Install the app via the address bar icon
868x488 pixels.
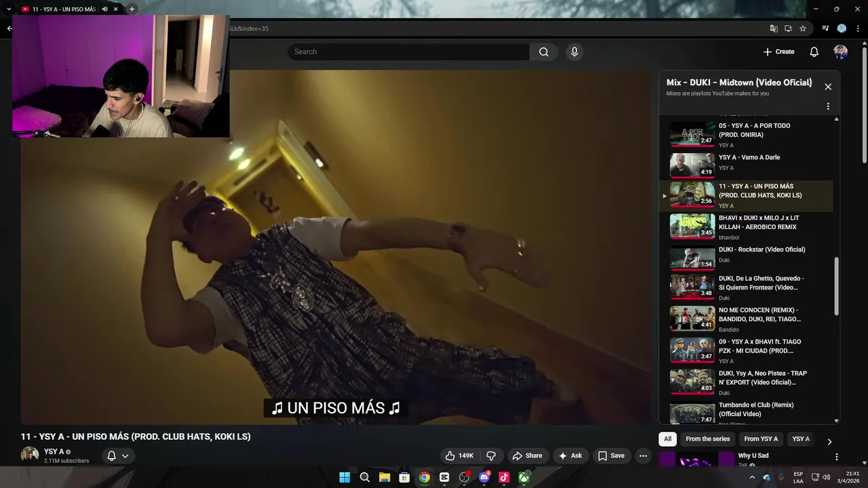[788, 28]
